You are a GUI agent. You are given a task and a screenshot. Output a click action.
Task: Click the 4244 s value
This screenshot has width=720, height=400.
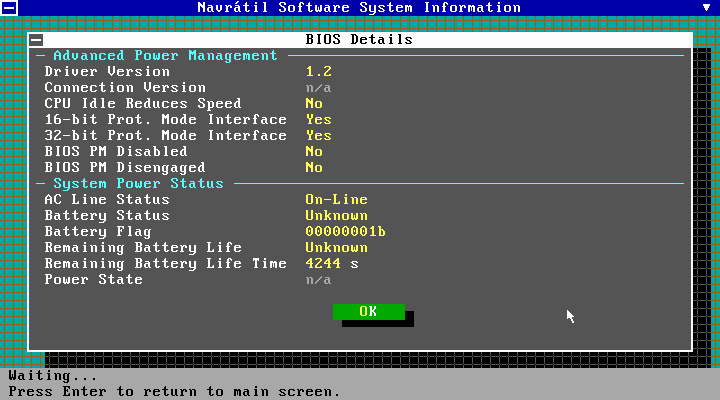pyautogui.click(x=332, y=264)
